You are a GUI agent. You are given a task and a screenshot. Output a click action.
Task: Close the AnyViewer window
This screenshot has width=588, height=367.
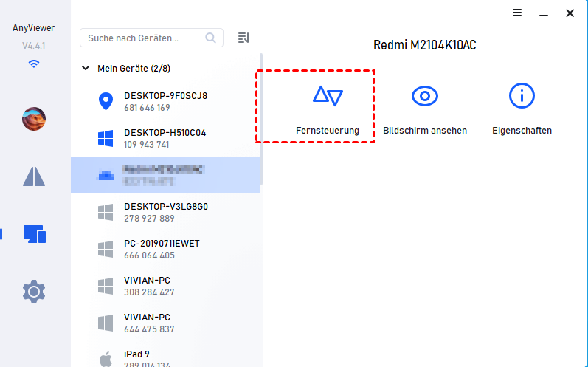pyautogui.click(x=570, y=13)
